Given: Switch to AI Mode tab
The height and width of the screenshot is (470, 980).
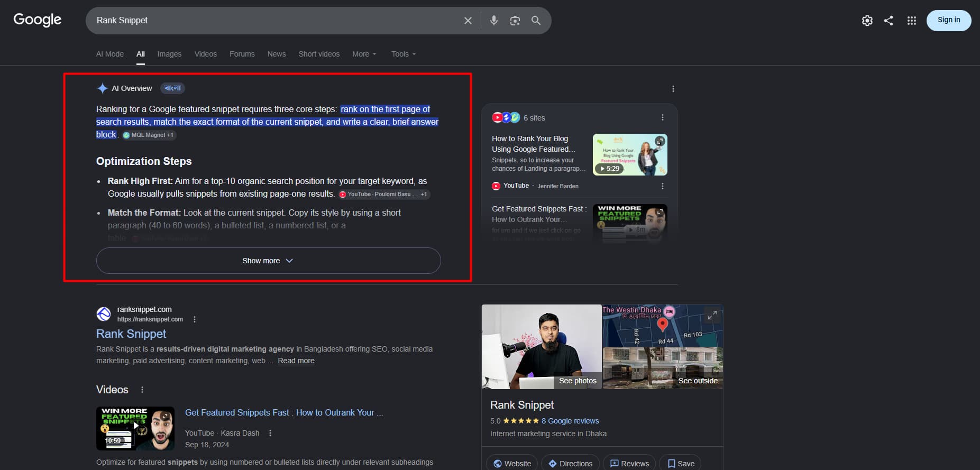Looking at the screenshot, I should pos(110,54).
